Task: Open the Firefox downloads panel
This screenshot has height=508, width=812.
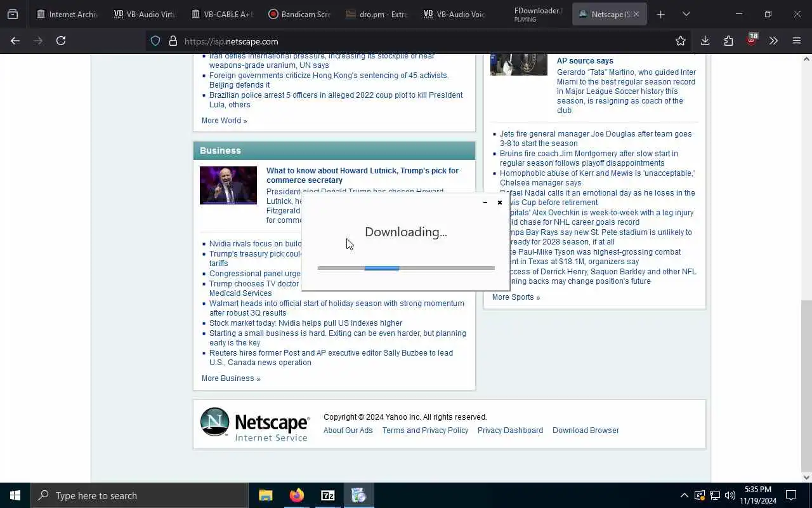Action: (705, 41)
